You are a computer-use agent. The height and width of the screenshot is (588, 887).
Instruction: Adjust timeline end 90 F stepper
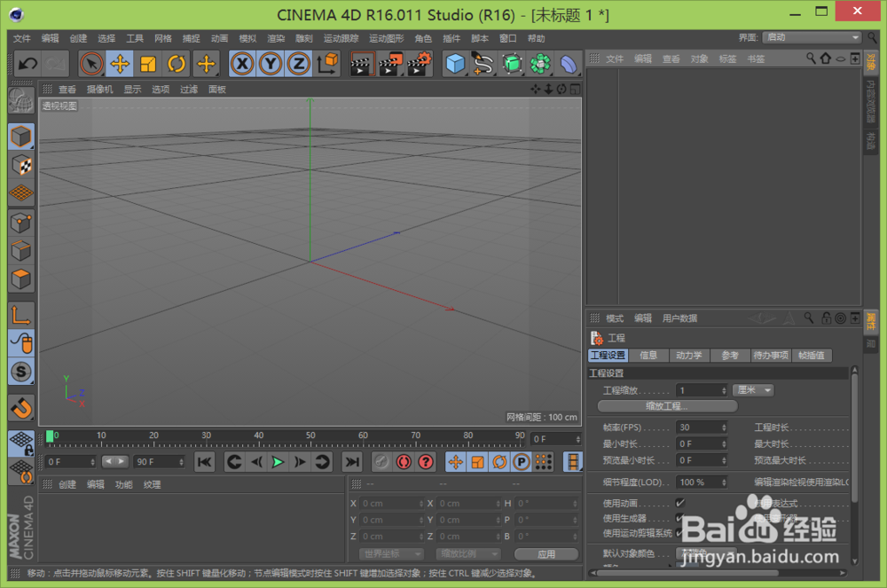tap(181, 462)
